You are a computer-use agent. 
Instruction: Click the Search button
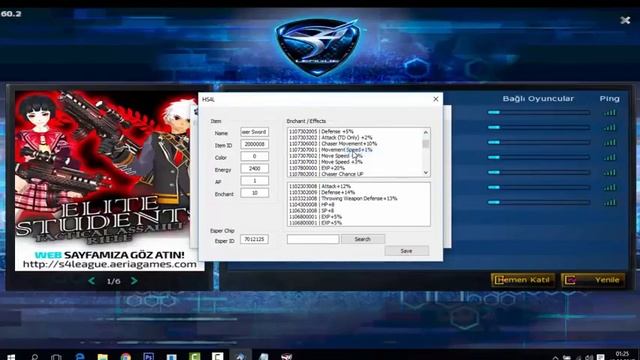(362, 239)
